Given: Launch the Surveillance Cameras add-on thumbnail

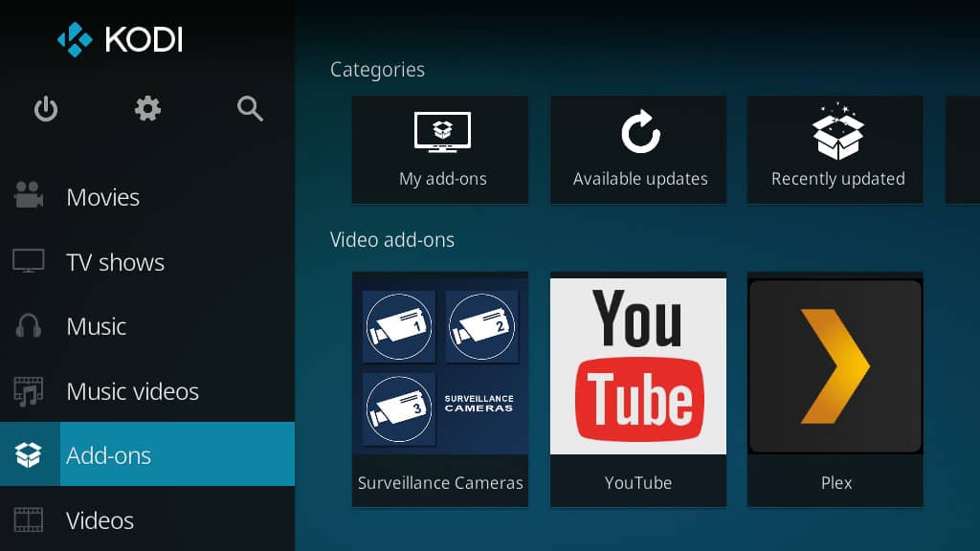Looking at the screenshot, I should coord(440,366).
